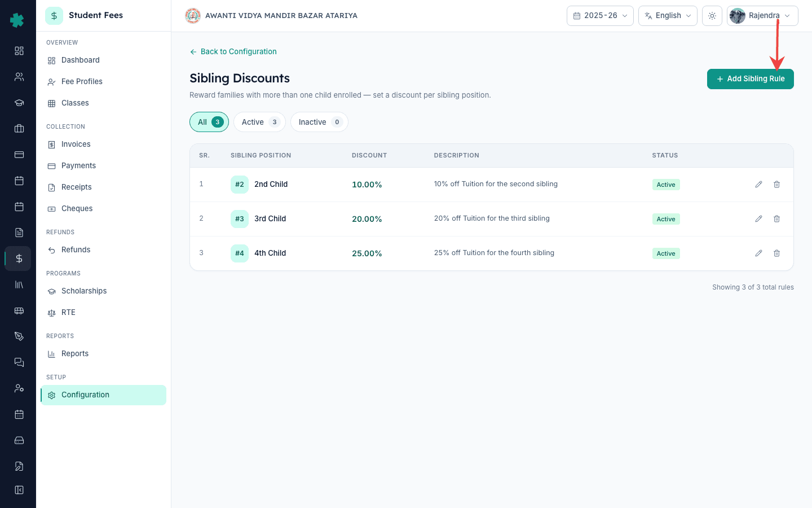Click the Student Fees dollar badge icon

[x=54, y=16]
